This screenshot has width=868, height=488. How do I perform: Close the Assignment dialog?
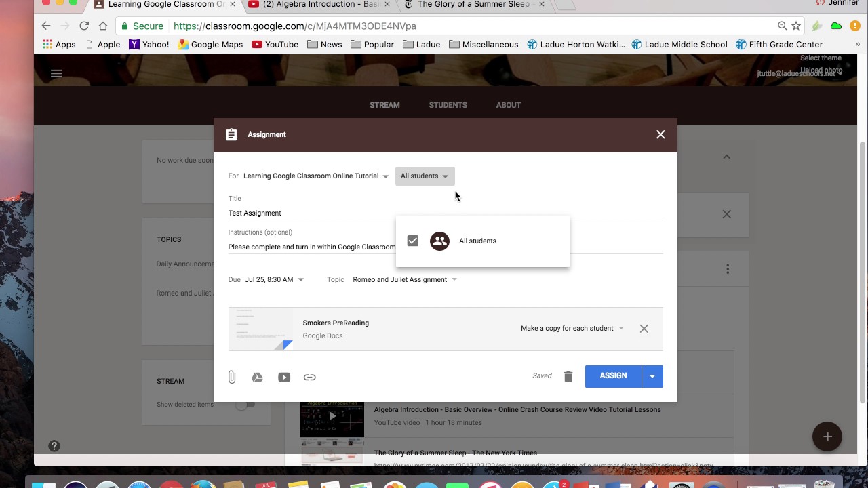[x=660, y=134]
